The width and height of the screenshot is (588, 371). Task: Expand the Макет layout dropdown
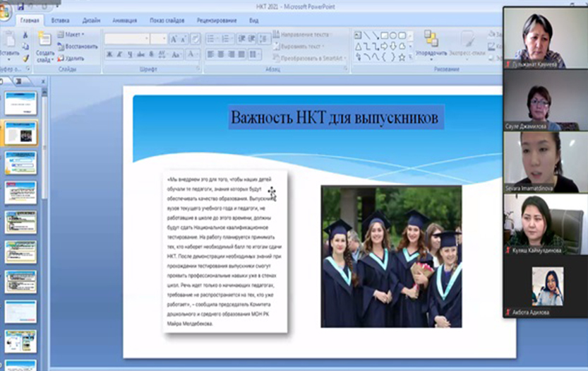coord(73,35)
